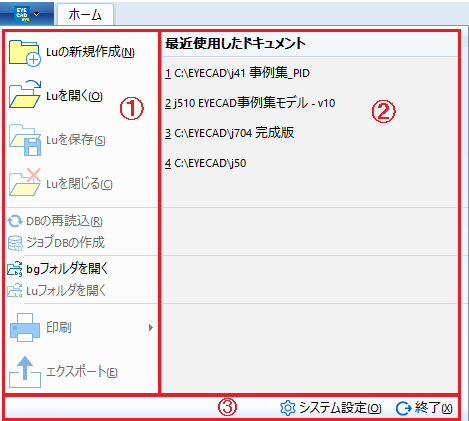This screenshot has height=421, width=469.
Task: Switch to the ホーム tab
Action: pyautogui.click(x=85, y=15)
